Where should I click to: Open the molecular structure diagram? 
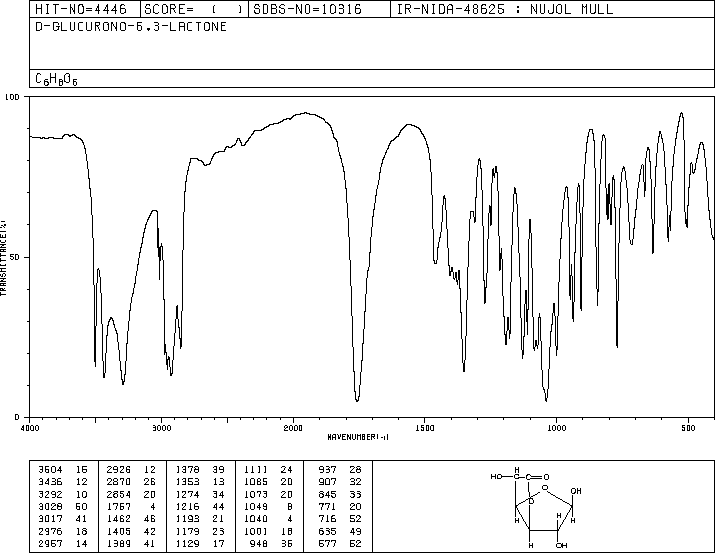pyautogui.click(x=536, y=507)
